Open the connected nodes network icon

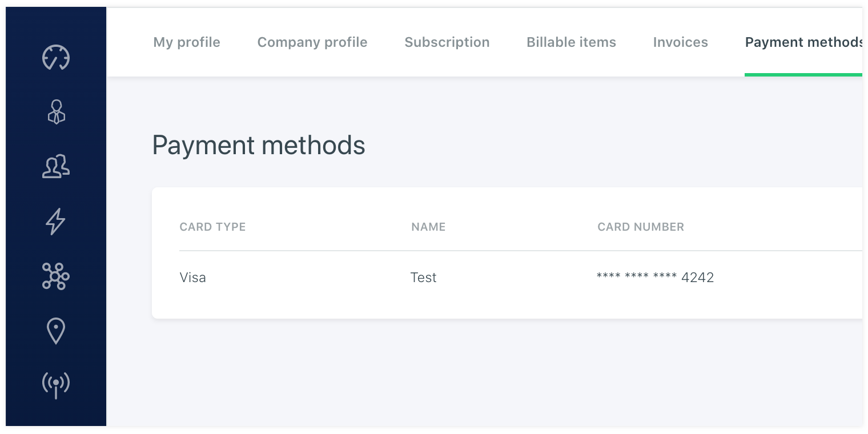[56, 276]
